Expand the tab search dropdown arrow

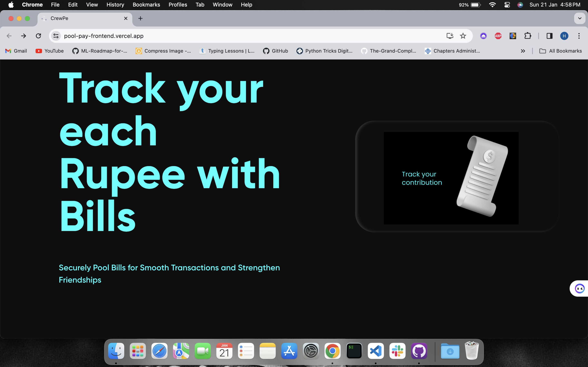tap(579, 18)
